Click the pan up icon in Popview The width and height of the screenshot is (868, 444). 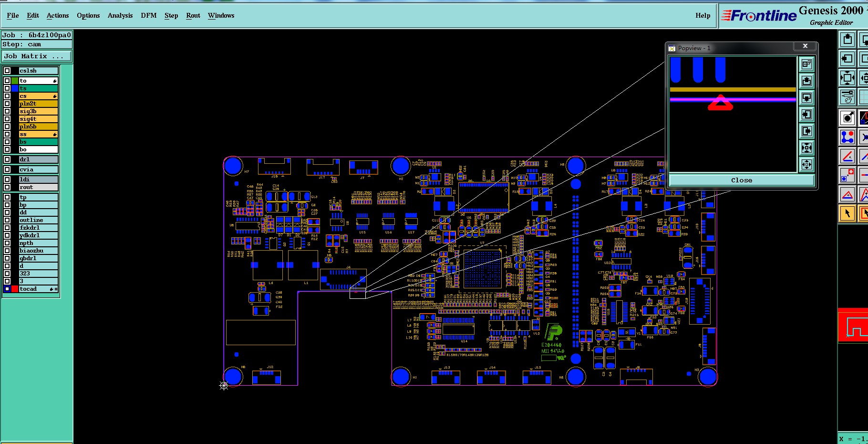806,81
